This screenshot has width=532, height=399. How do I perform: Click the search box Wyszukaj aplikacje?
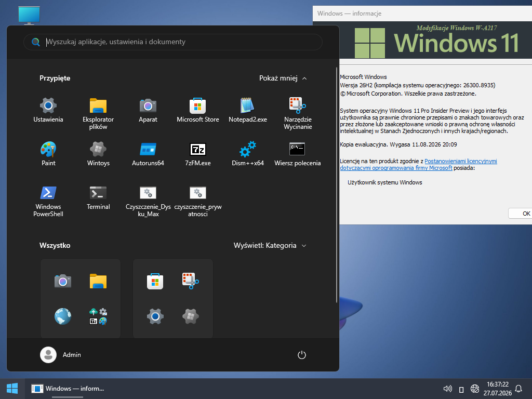point(172,42)
